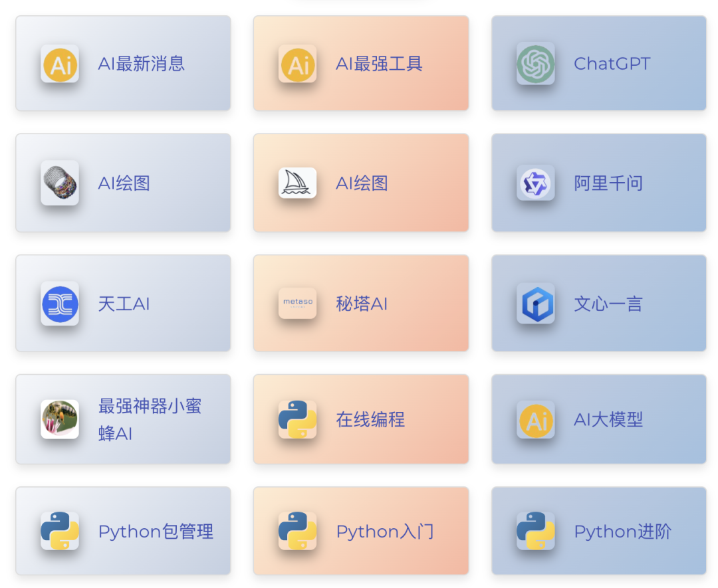This screenshot has width=718, height=588.
Task: Click the Ai icon beside AI最新消息
Action: pos(60,64)
